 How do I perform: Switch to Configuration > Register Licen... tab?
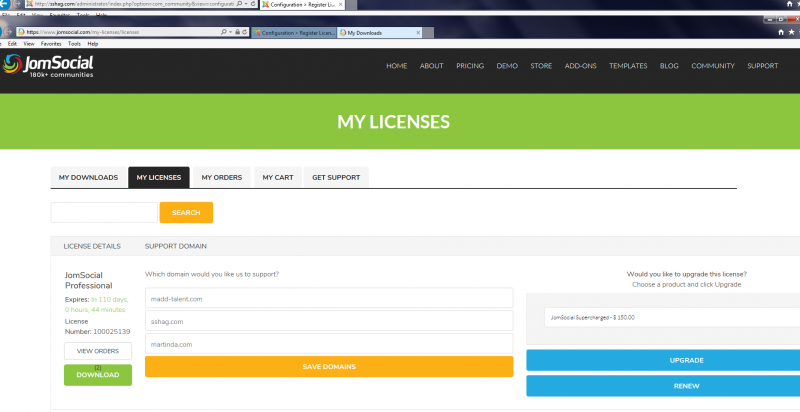294,33
